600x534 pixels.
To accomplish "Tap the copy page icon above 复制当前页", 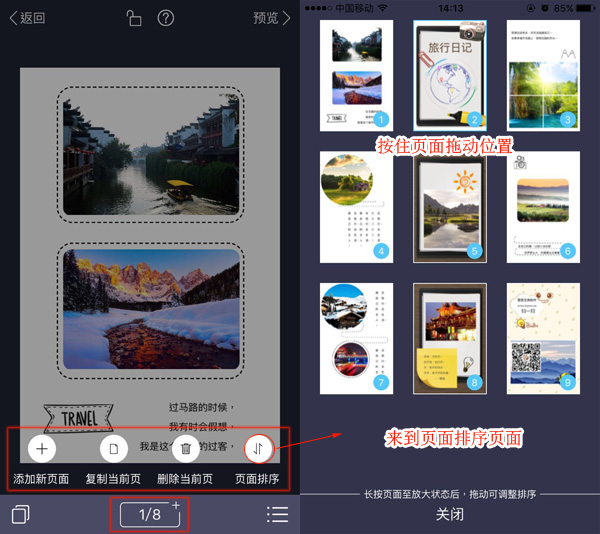I will point(114,448).
